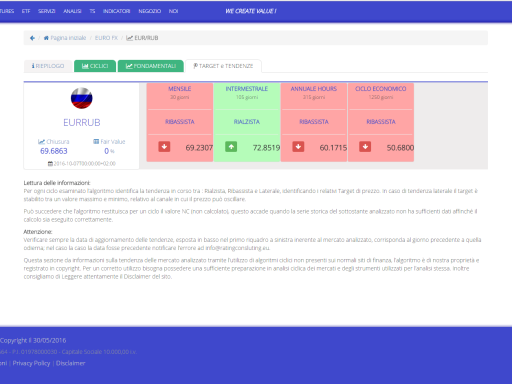
Task: Go to EURO FX breadcrumb link
Action: pyautogui.click(x=106, y=38)
